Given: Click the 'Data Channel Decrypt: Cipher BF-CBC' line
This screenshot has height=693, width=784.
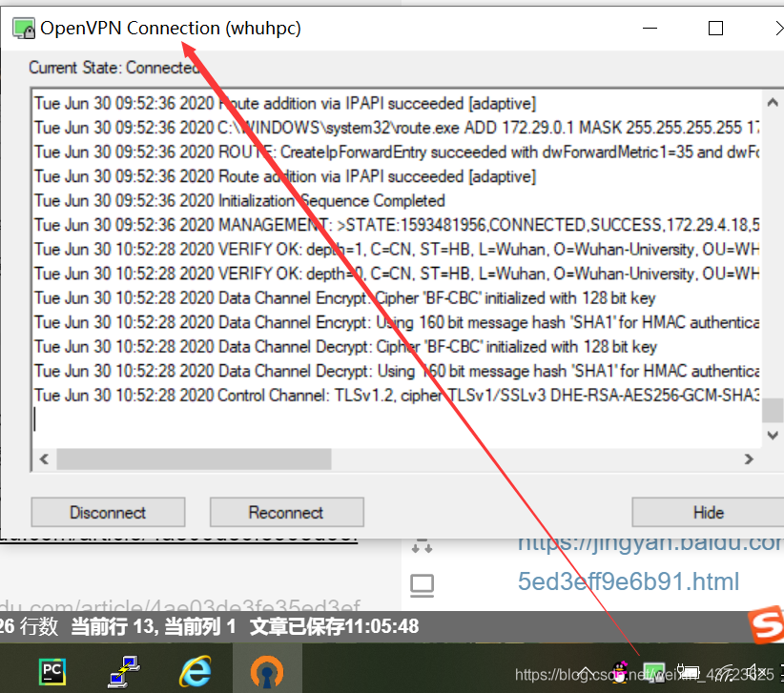Looking at the screenshot, I should coord(345,347).
